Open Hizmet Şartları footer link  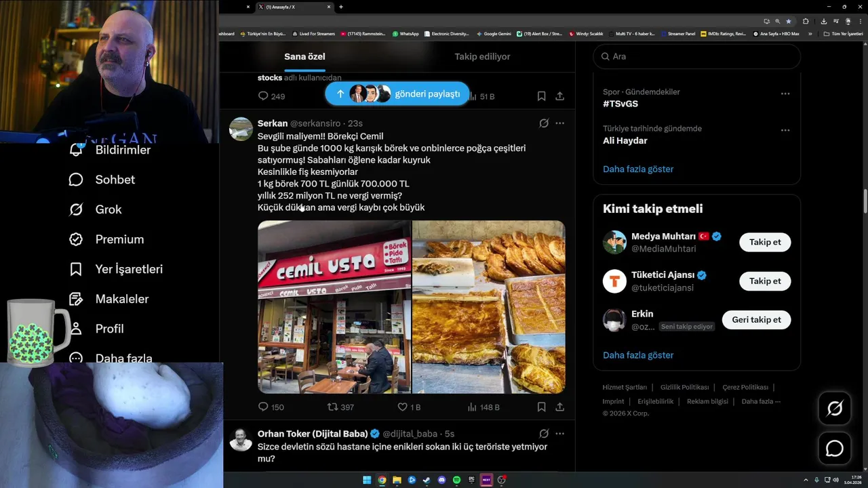coord(625,387)
